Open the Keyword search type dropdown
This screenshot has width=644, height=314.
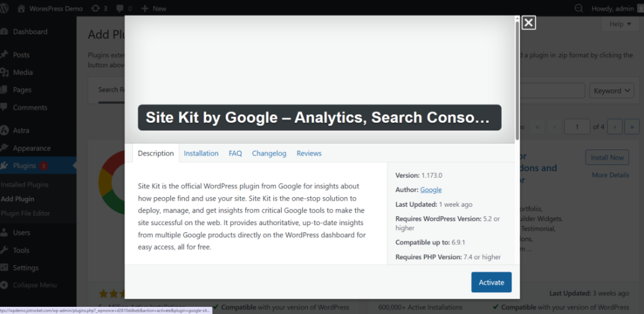pyautogui.click(x=611, y=91)
